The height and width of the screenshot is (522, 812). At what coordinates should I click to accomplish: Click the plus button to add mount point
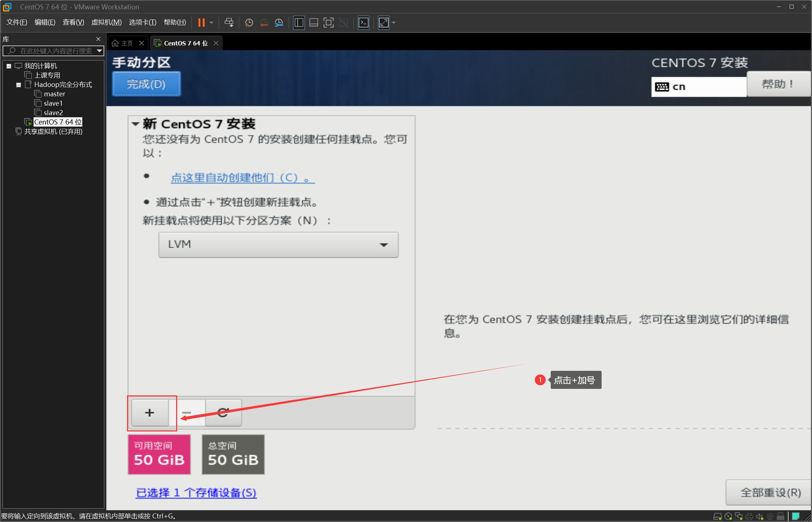(150, 412)
